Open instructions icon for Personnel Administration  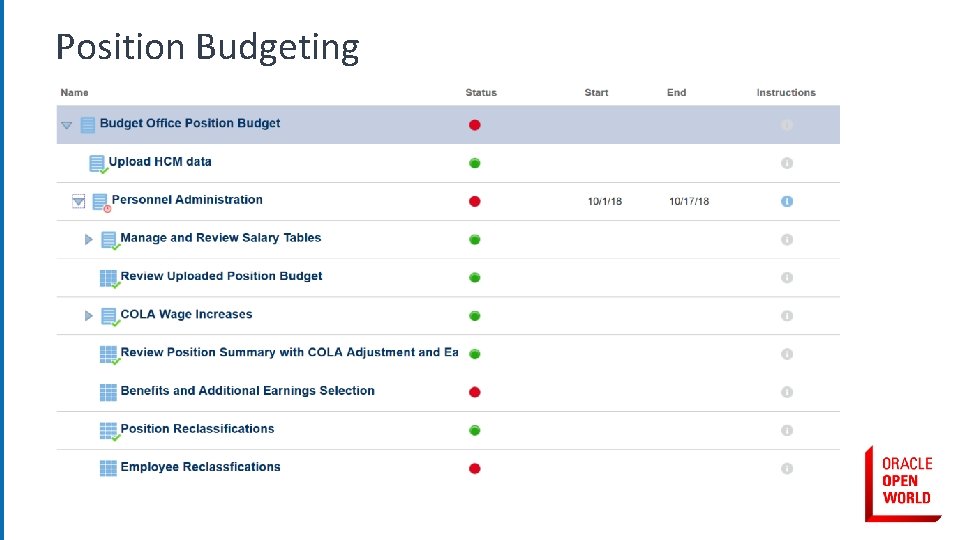pos(786,201)
